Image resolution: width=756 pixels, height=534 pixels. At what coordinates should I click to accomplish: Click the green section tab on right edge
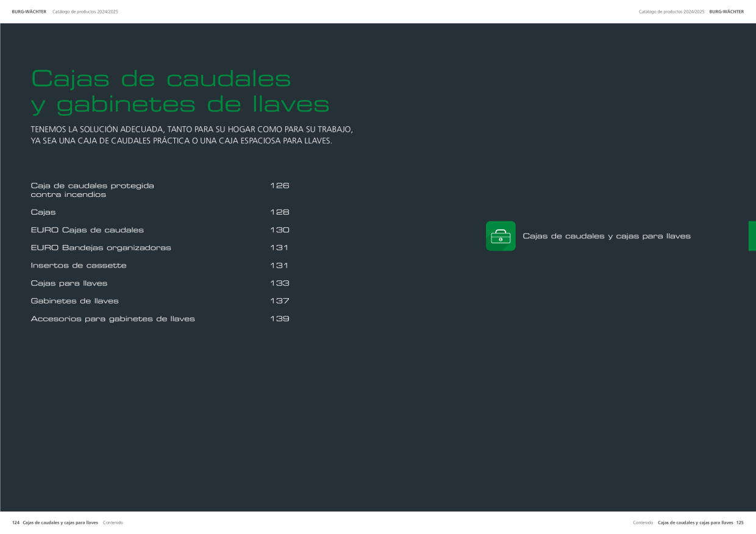[752, 236]
